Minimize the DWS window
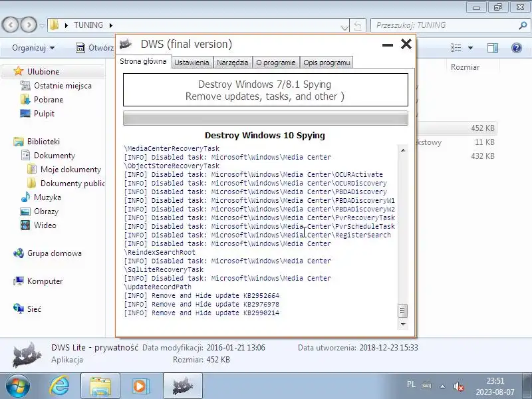Viewport: 532px width, 399px height. 388,45
